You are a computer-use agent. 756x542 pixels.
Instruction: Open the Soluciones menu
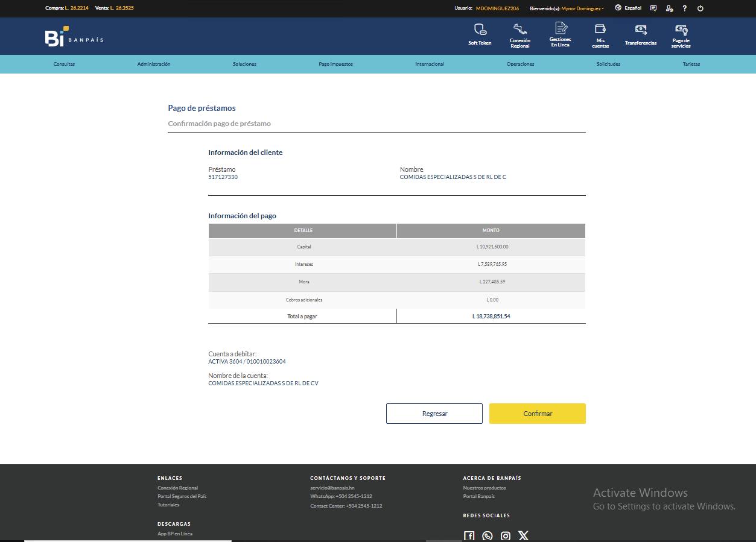point(244,64)
